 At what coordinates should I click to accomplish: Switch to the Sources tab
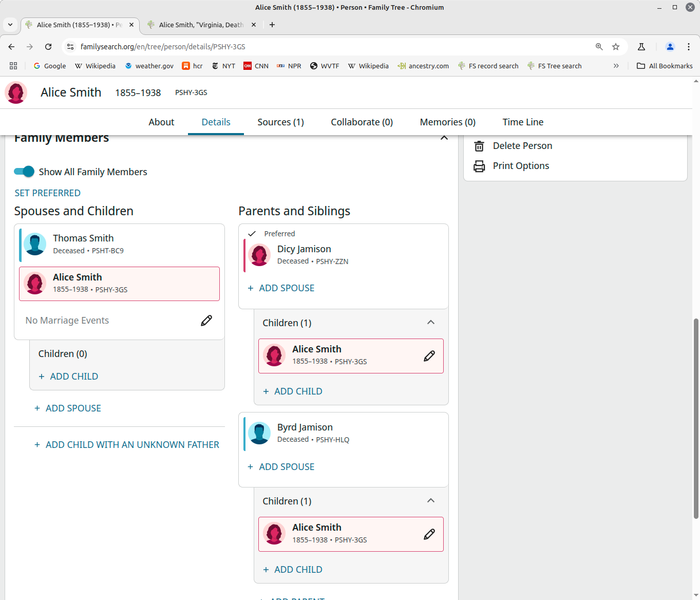point(280,122)
